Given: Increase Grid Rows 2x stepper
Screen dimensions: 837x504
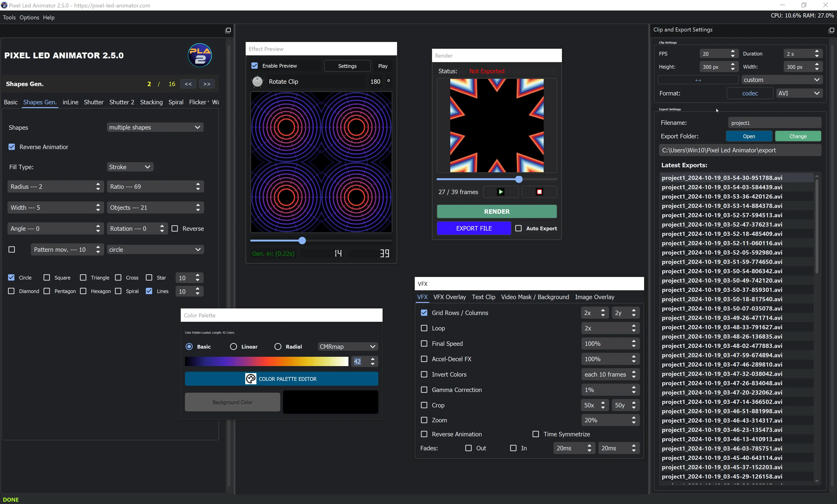Looking at the screenshot, I should 603,310.
